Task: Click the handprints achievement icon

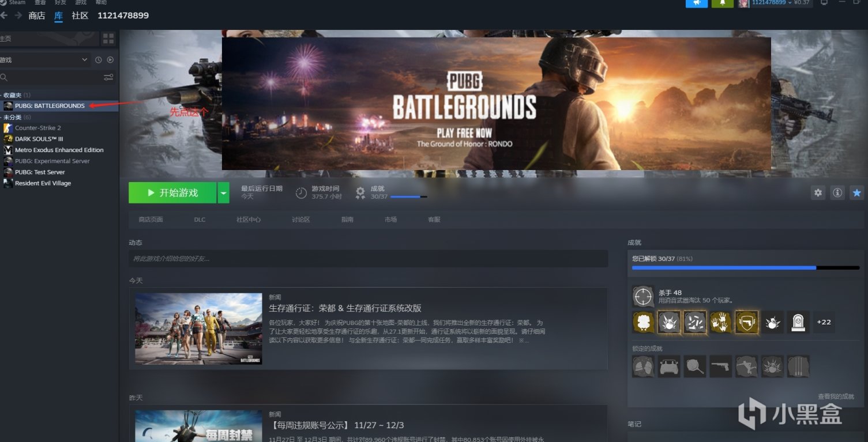Action: coord(721,322)
